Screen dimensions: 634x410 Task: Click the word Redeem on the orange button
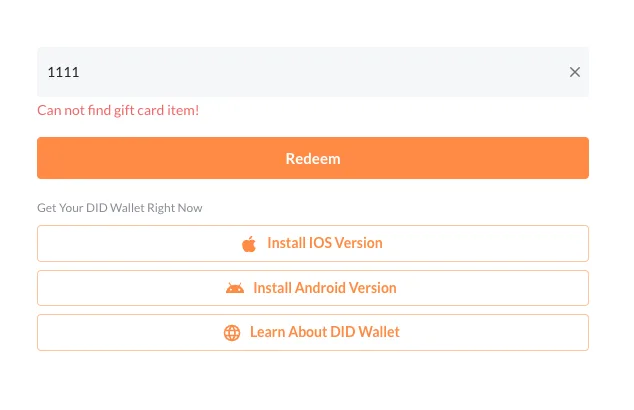(313, 159)
